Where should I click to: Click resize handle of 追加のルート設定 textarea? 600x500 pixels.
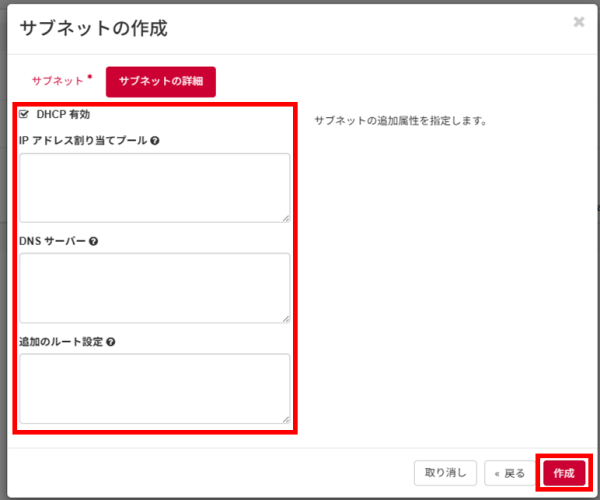coord(285,418)
